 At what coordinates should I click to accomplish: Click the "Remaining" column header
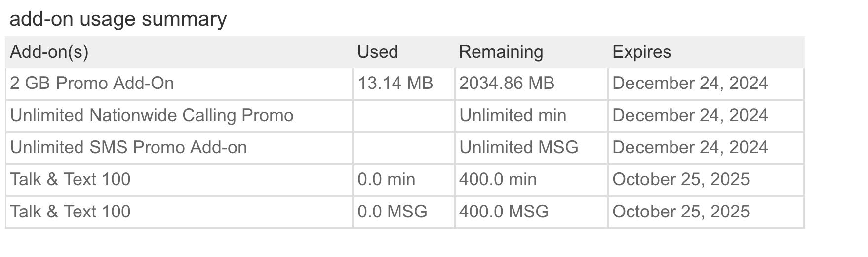coord(501,52)
